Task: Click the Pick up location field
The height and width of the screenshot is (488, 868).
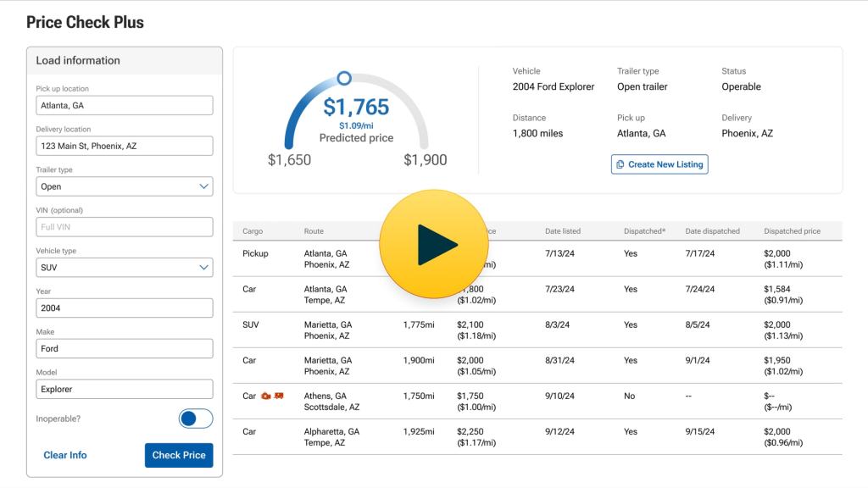Action: tap(124, 106)
